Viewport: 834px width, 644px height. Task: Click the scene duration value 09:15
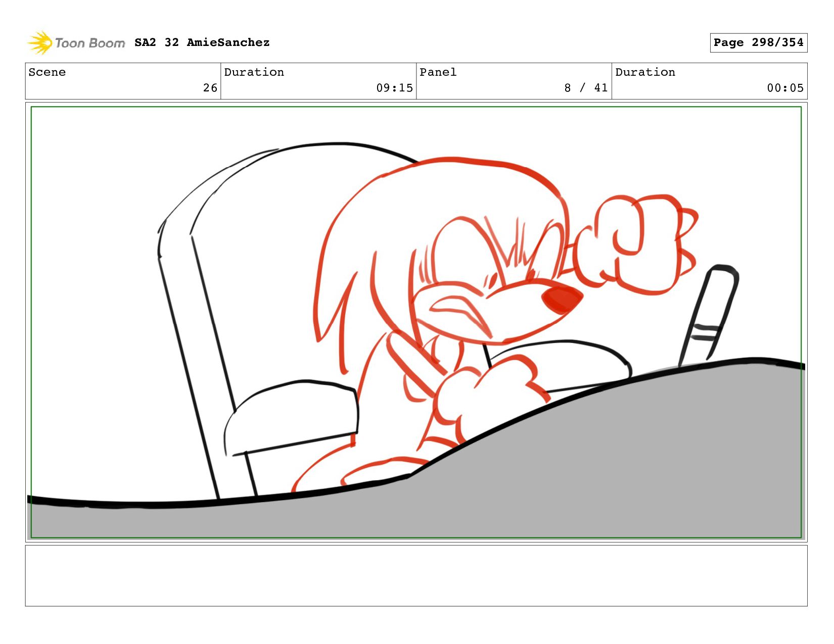[x=394, y=88]
